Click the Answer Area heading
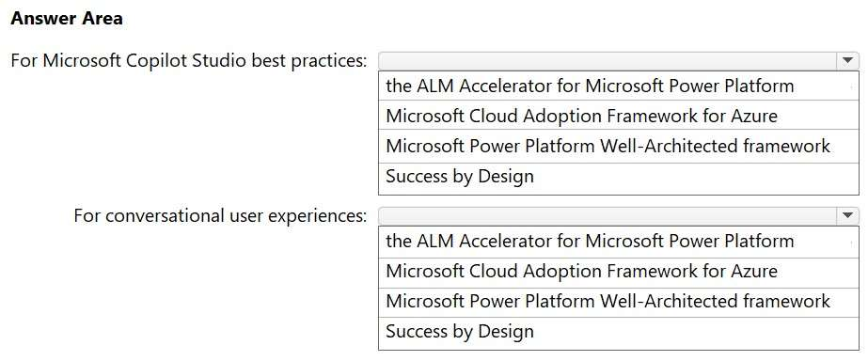 pyautogui.click(x=67, y=19)
